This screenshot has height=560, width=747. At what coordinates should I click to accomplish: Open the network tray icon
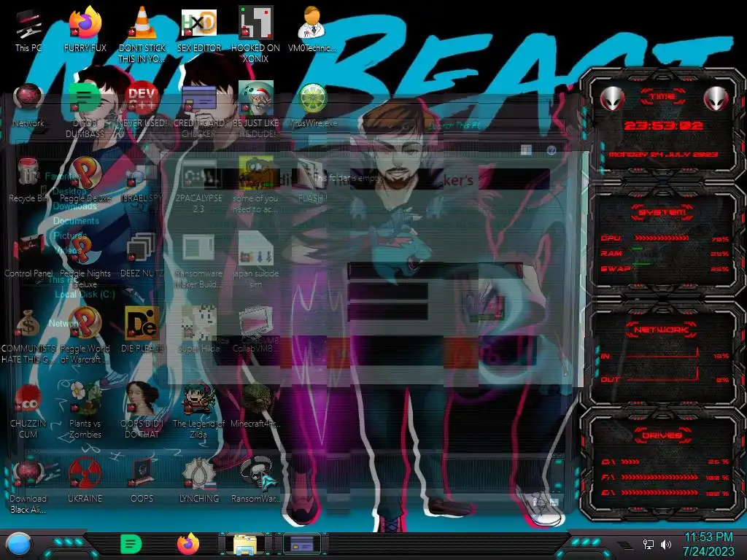649,544
